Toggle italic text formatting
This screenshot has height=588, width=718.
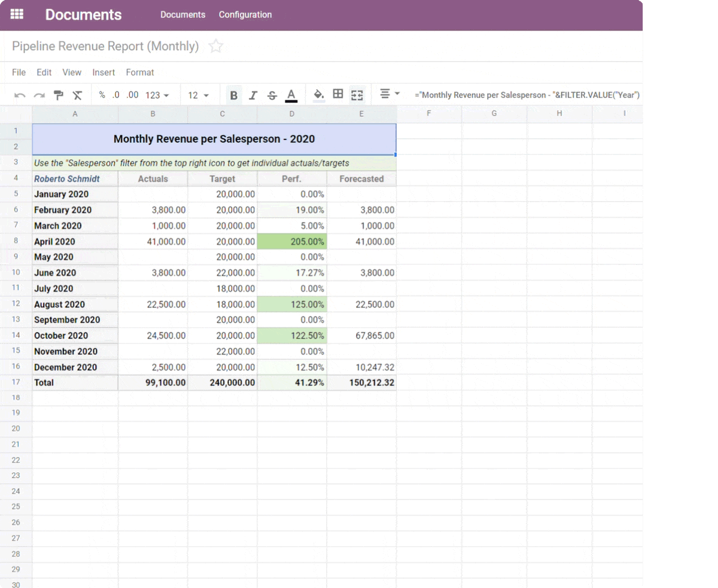(253, 95)
